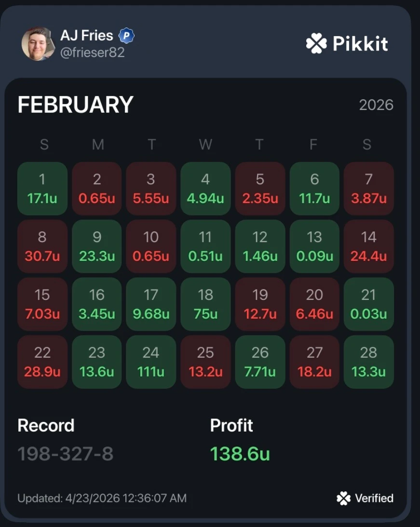This screenshot has width=420, height=527.
Task: Click the FEBRUARY month heading
Action: click(x=76, y=105)
